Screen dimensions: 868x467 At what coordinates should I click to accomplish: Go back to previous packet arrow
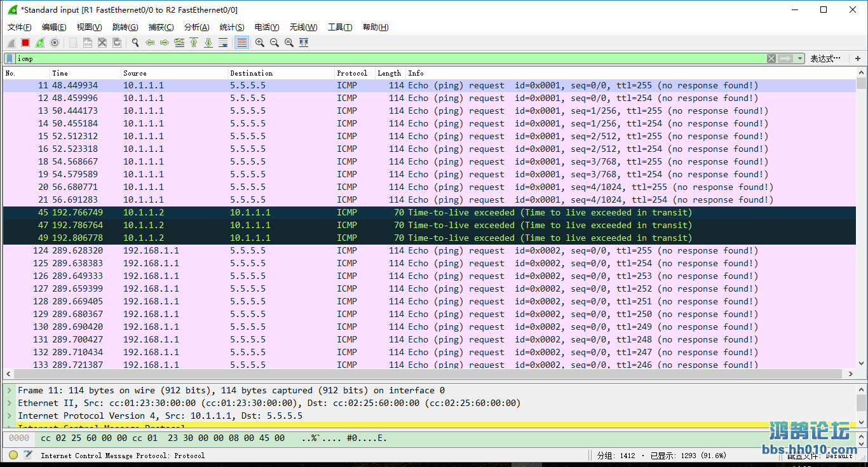coord(150,43)
